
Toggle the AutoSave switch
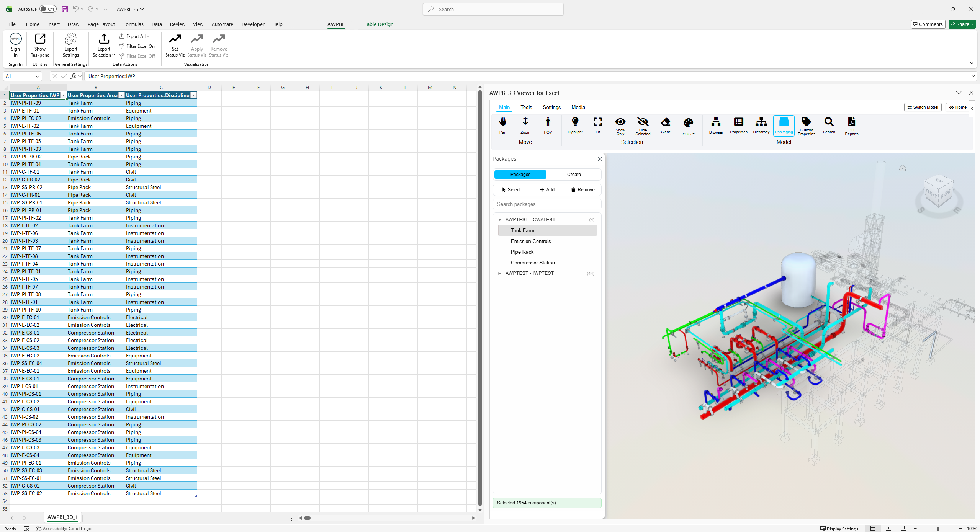click(x=48, y=9)
